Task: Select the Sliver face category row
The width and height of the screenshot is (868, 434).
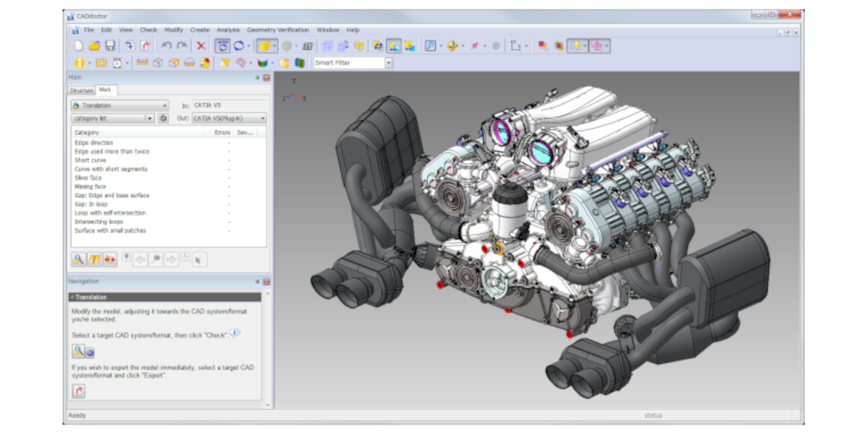Action: coord(88,177)
